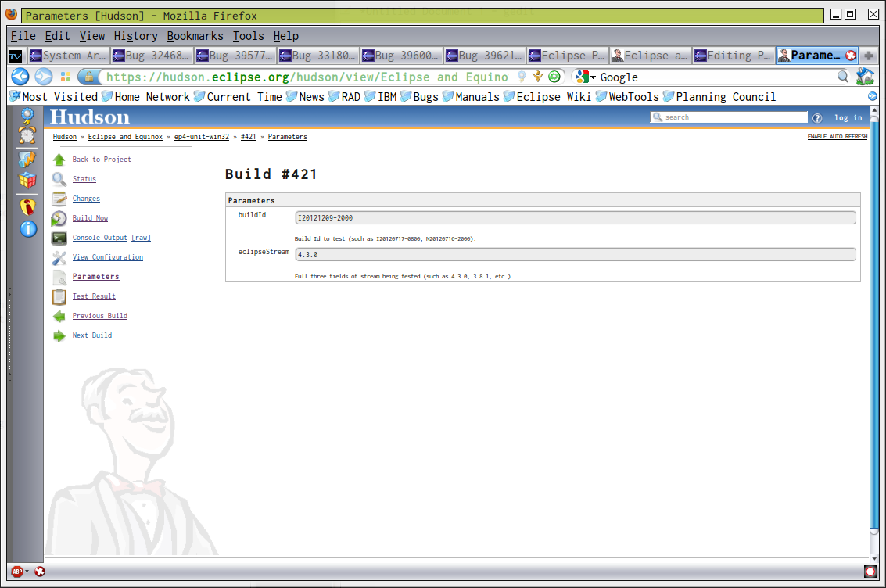Open the WebTools bookmark folder
Screen dimensions: 886x588
coord(627,97)
